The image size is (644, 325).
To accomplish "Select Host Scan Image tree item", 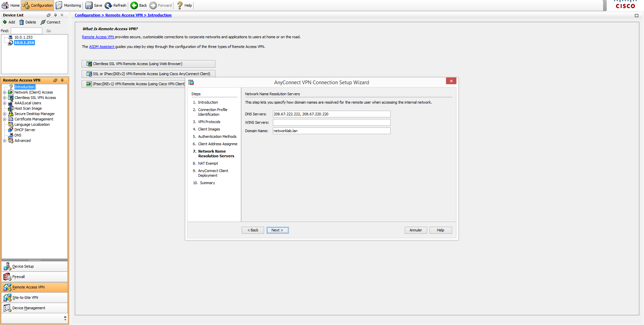I will 28,108.
